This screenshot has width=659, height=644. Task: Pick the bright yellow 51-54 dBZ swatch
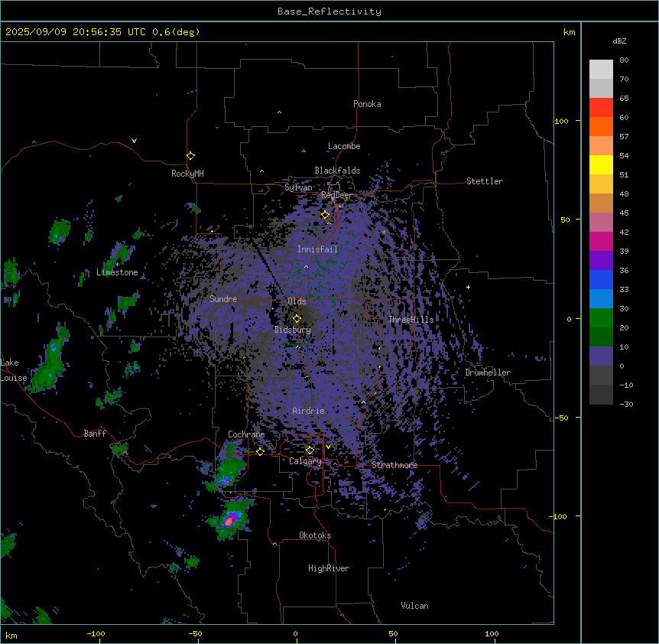[x=601, y=164]
